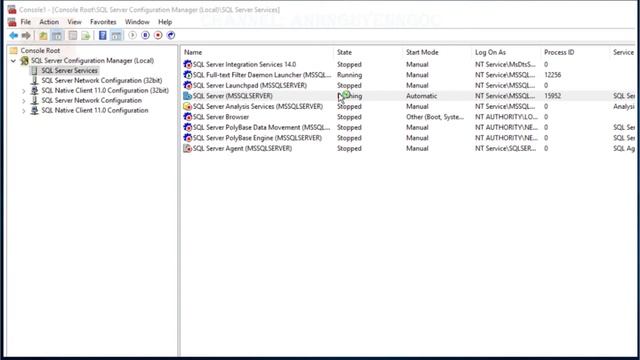The width and height of the screenshot is (640, 360).
Task: Click the blue Help toolbar icon
Action: (102, 36)
